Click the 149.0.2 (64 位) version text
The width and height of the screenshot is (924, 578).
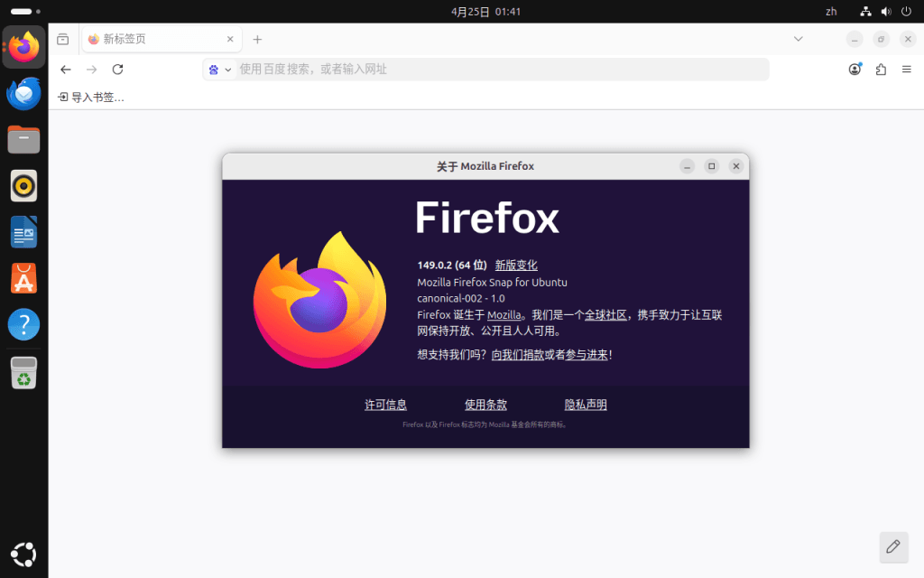pos(452,266)
